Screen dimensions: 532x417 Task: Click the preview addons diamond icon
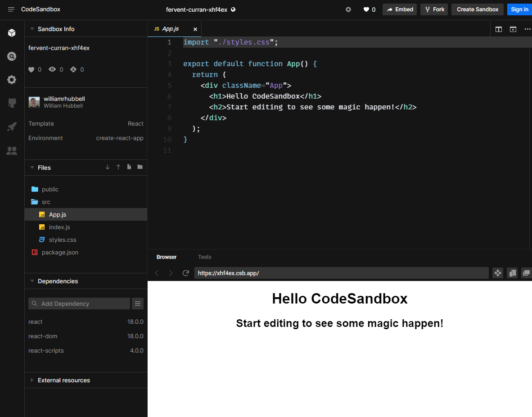pos(498,273)
